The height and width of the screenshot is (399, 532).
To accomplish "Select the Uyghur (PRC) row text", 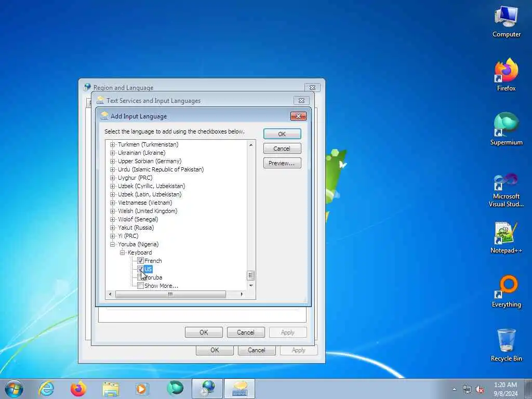I will [135, 178].
